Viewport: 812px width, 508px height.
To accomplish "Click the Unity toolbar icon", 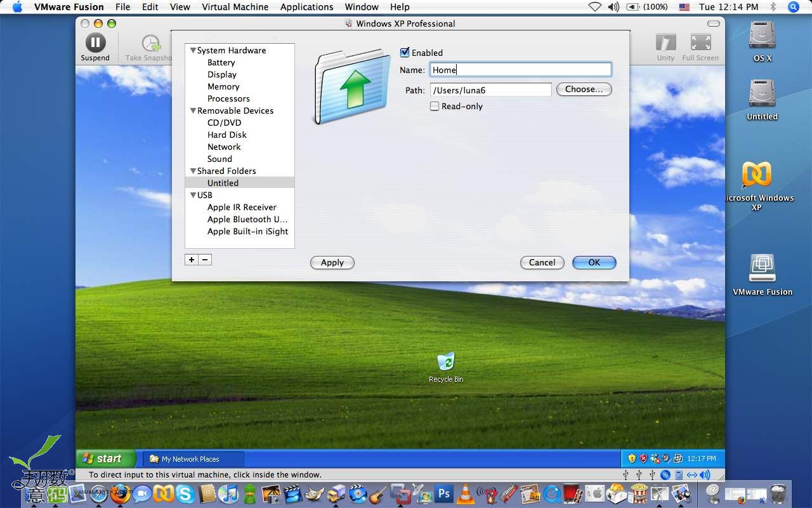I will 665,43.
